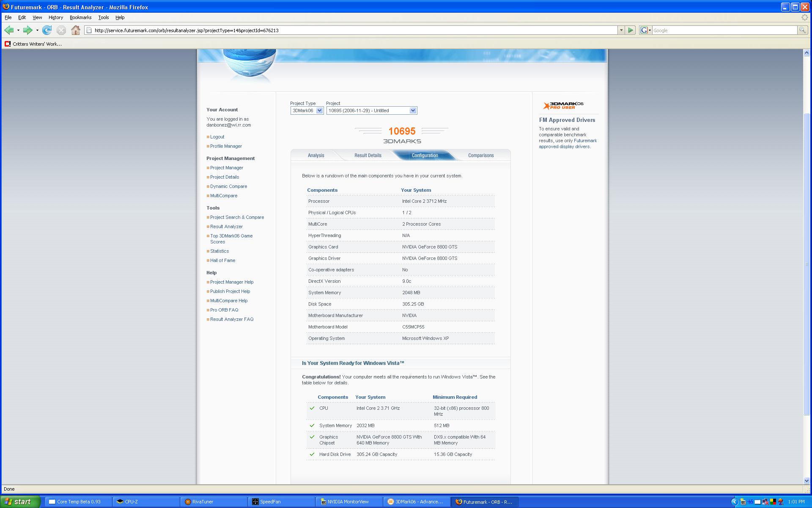Screen dimensions: 812x508
Task: Open the View menu
Action: click(37, 17)
